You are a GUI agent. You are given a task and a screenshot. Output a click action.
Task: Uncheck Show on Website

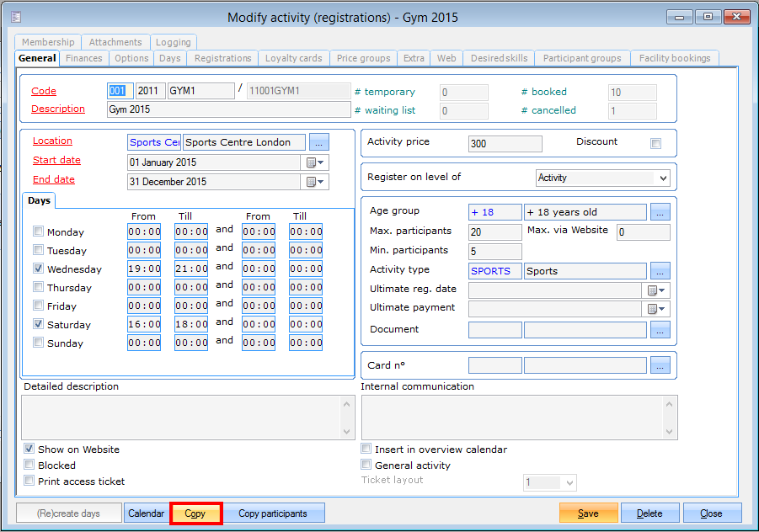pyautogui.click(x=29, y=450)
